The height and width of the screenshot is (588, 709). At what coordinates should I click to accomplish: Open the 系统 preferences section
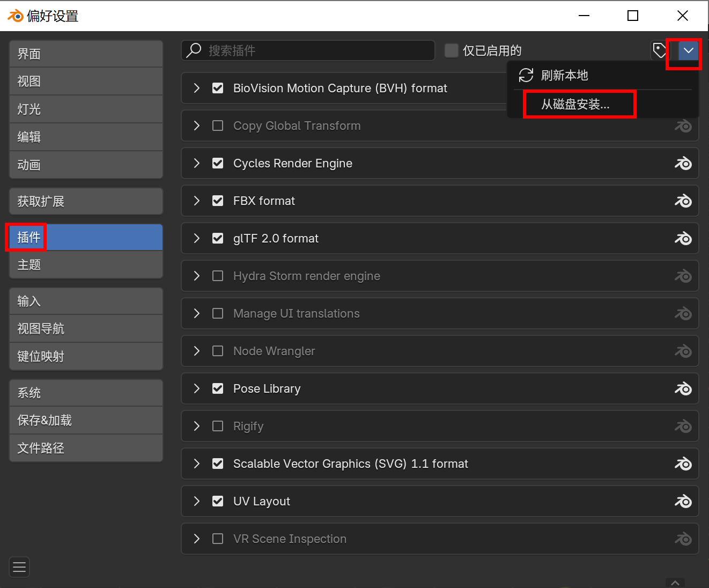click(x=86, y=393)
